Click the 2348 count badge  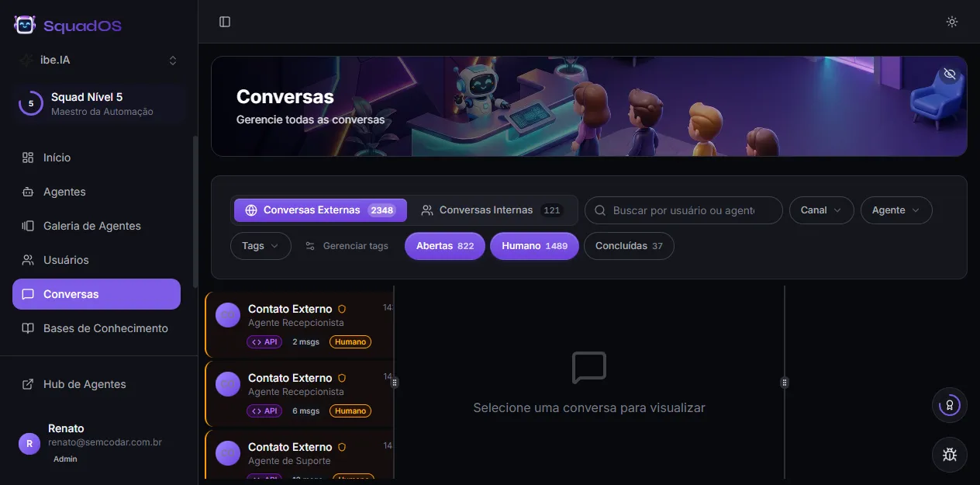(x=382, y=210)
